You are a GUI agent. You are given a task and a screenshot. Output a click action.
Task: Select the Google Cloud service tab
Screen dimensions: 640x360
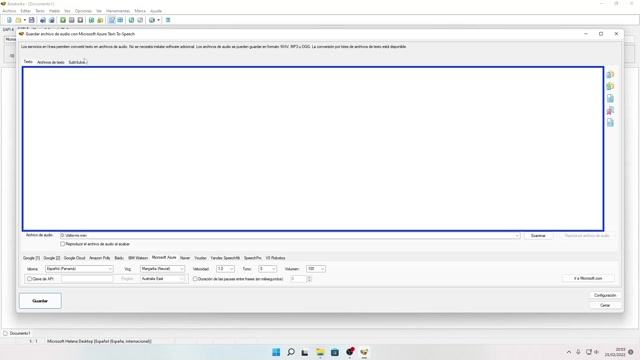(75, 258)
